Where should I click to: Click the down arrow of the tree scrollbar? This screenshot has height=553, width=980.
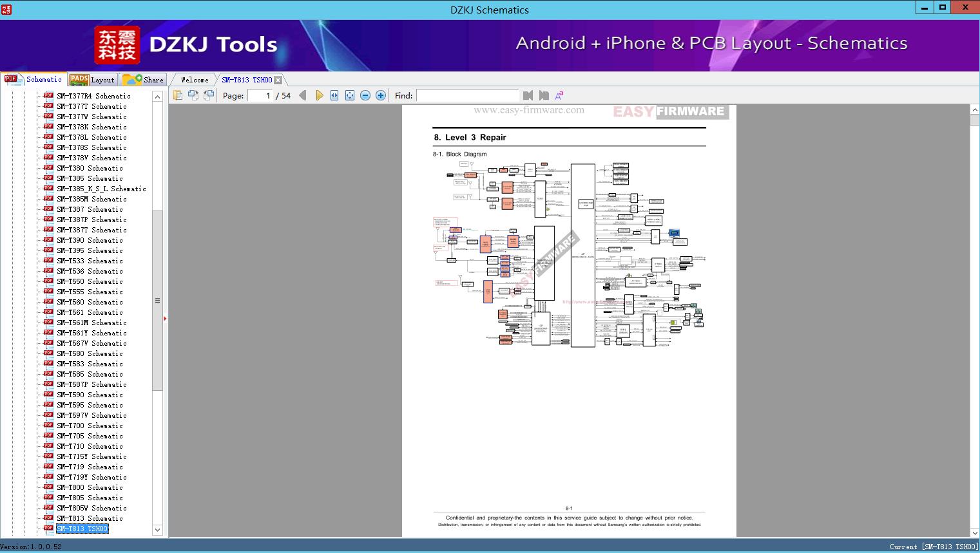click(x=157, y=530)
